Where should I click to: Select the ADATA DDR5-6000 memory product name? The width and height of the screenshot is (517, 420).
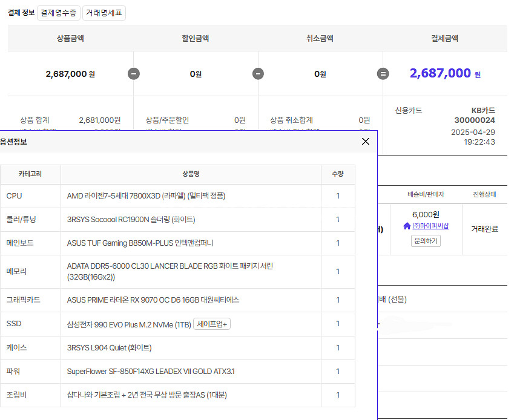pos(170,271)
